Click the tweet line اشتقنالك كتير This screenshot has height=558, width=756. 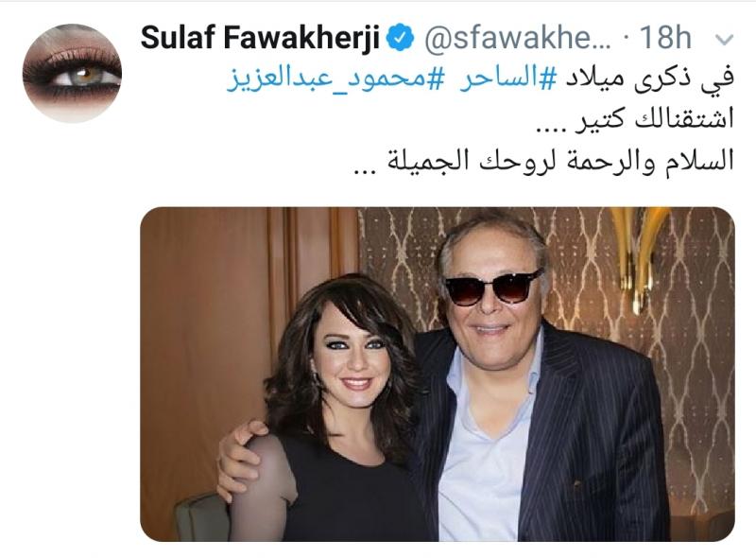coord(635,119)
